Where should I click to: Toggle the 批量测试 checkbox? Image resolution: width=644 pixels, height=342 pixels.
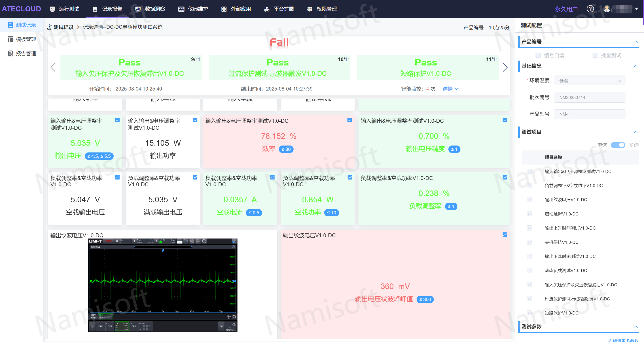pyautogui.click(x=595, y=55)
